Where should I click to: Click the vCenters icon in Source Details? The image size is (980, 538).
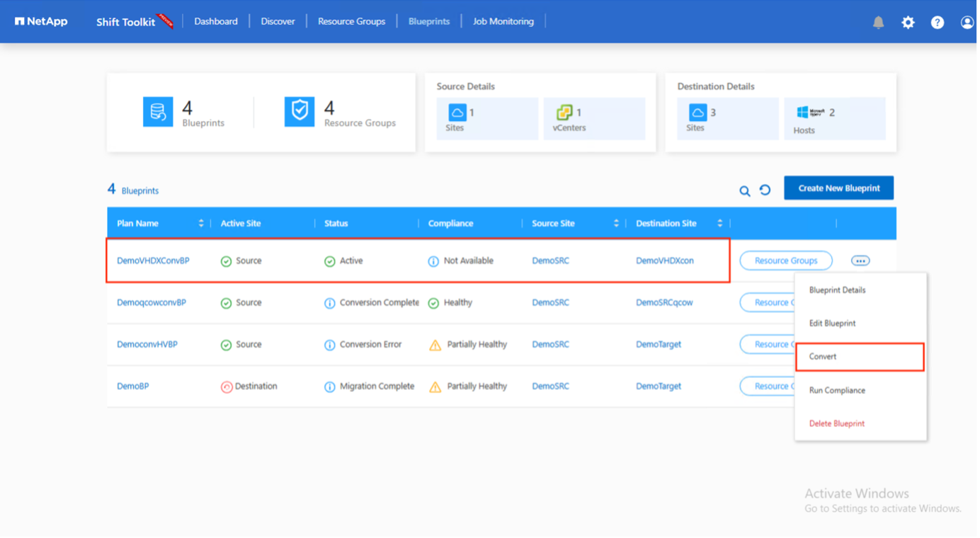564,113
